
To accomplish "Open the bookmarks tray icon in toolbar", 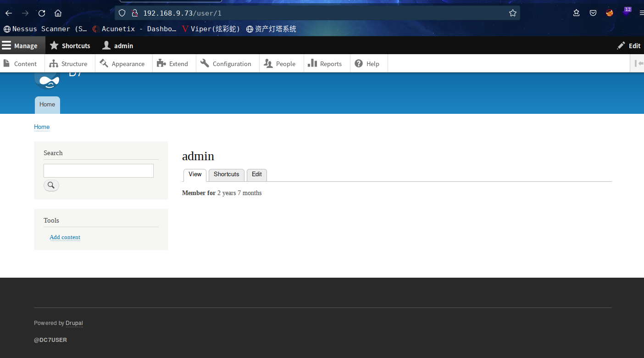I will pos(577,13).
